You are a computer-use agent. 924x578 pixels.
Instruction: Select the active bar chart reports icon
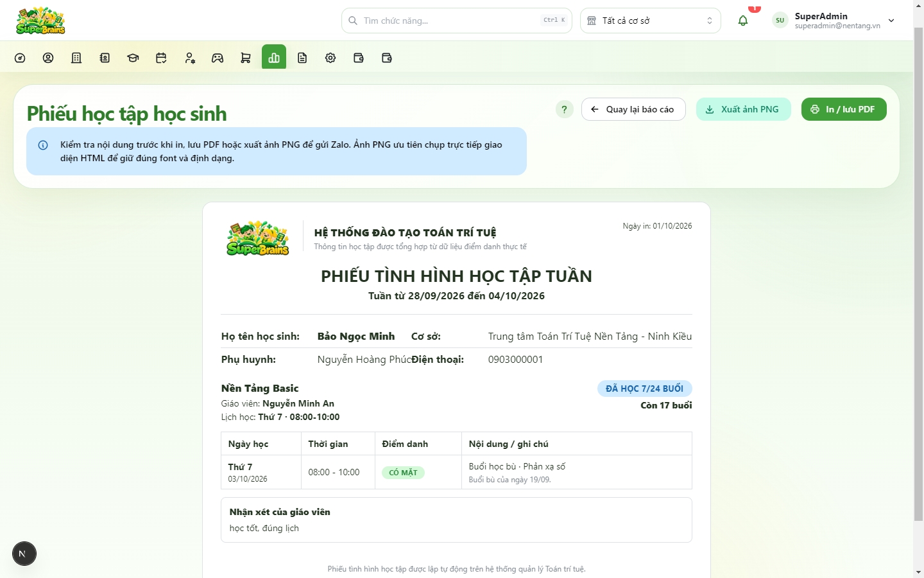tap(274, 57)
